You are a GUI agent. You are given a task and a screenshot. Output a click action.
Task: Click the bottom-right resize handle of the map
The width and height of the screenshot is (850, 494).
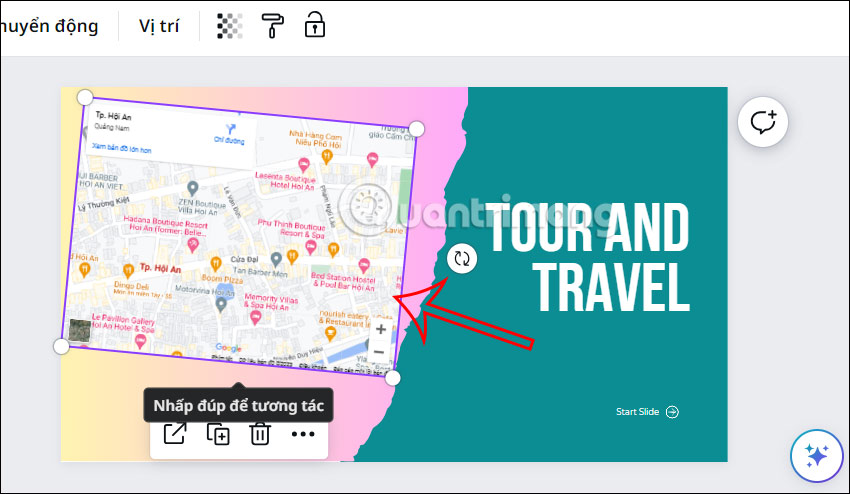pyautogui.click(x=392, y=378)
